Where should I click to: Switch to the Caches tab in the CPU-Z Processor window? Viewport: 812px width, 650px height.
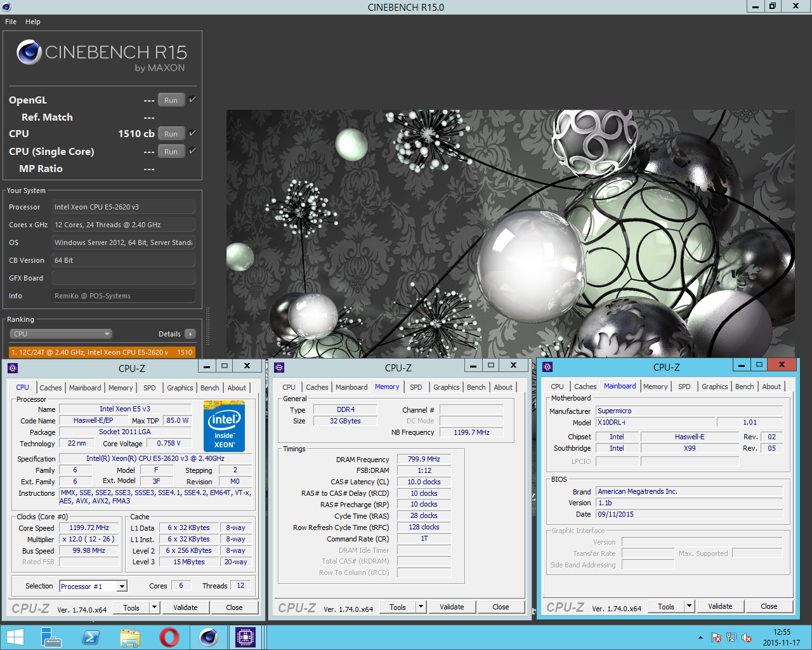[51, 388]
